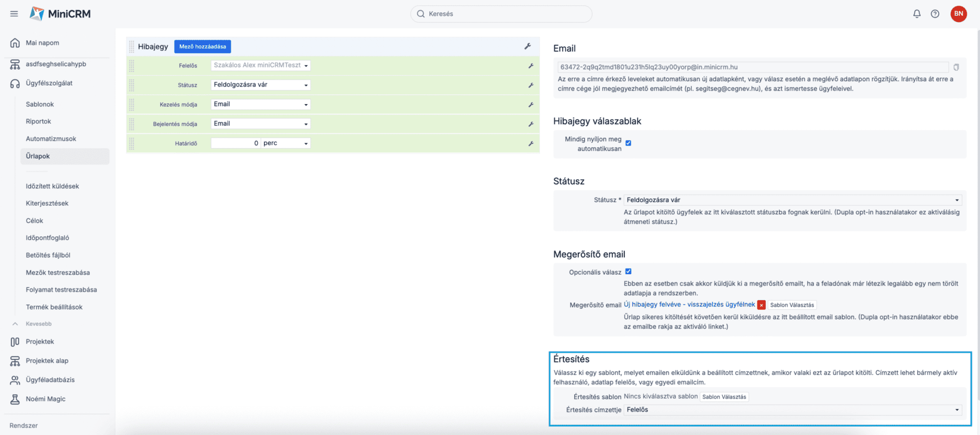
Task: Open the hamburger menu icon
Action: [x=14, y=14]
